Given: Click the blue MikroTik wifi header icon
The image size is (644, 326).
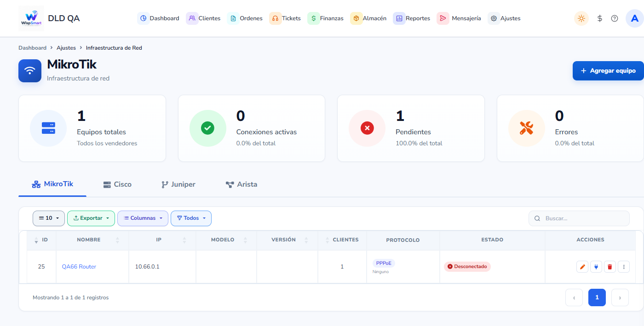Looking at the screenshot, I should 30,71.
